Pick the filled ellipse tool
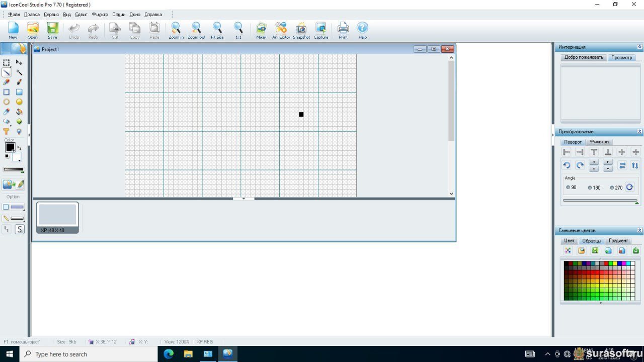The height and width of the screenshot is (362, 644). [19, 102]
